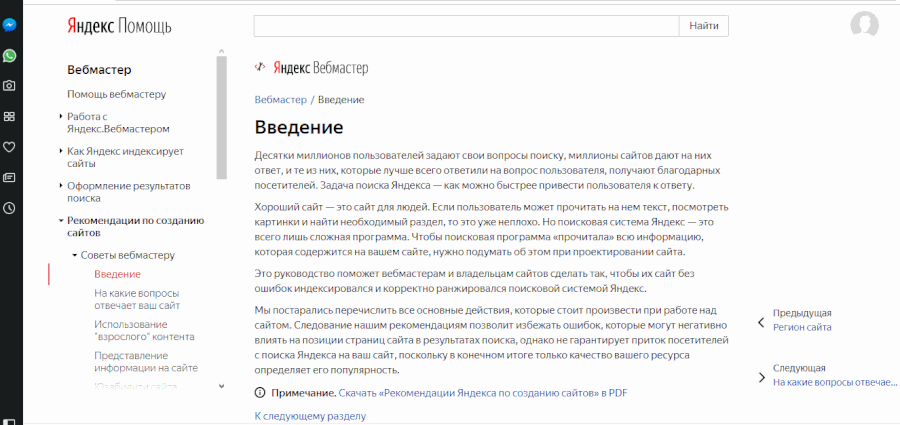
Task: Select the Введение item in sidebar
Action: point(117,274)
